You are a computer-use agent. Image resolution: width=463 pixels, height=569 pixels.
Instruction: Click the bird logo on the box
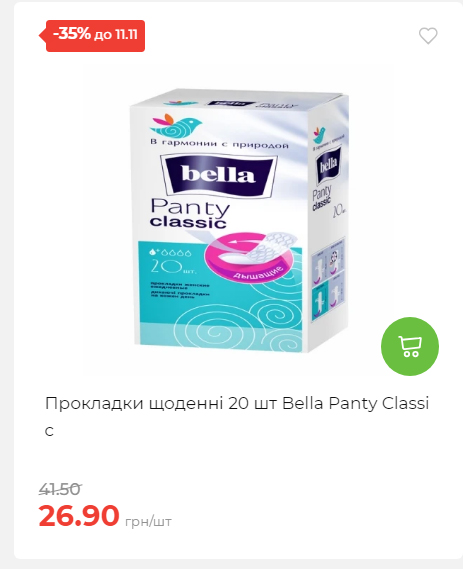coord(176,125)
